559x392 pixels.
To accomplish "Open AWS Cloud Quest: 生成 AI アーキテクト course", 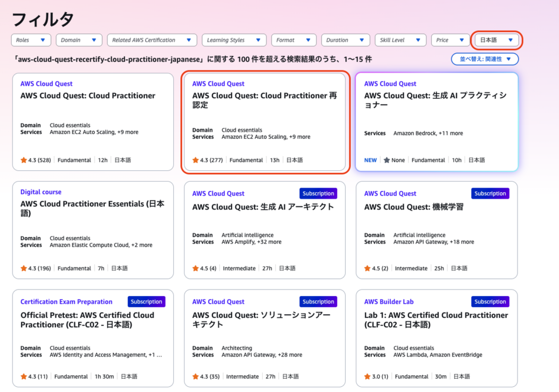I will click(263, 207).
